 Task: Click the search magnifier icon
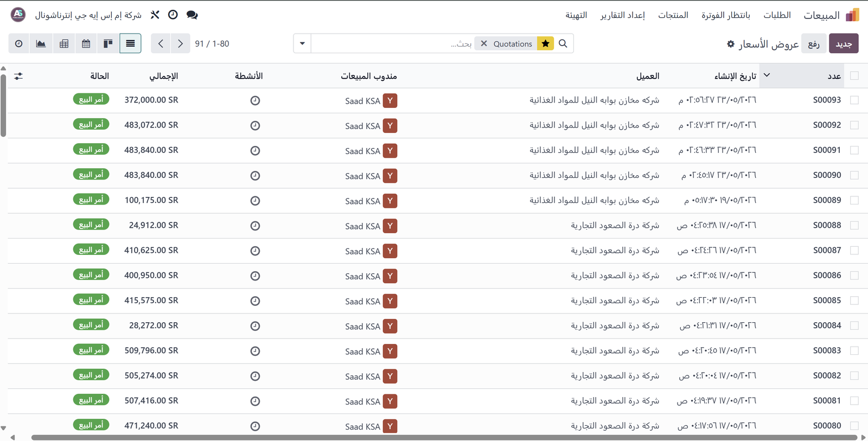tap(563, 43)
